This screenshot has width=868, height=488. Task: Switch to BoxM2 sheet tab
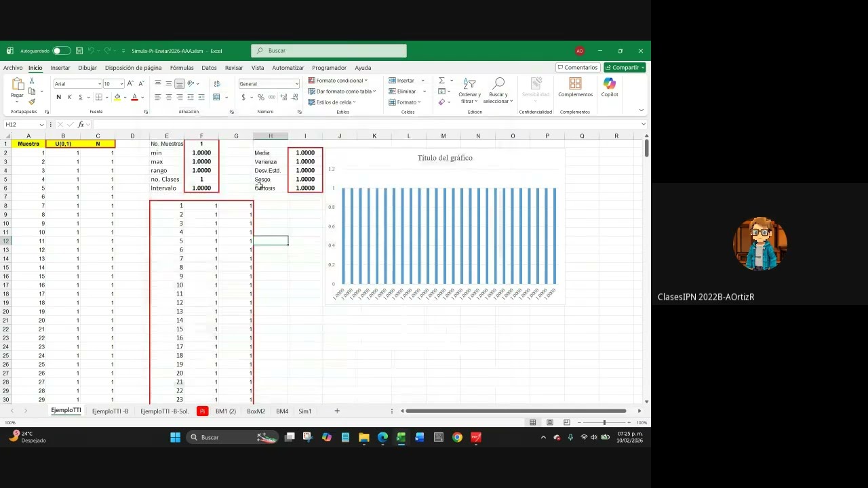pyautogui.click(x=256, y=411)
